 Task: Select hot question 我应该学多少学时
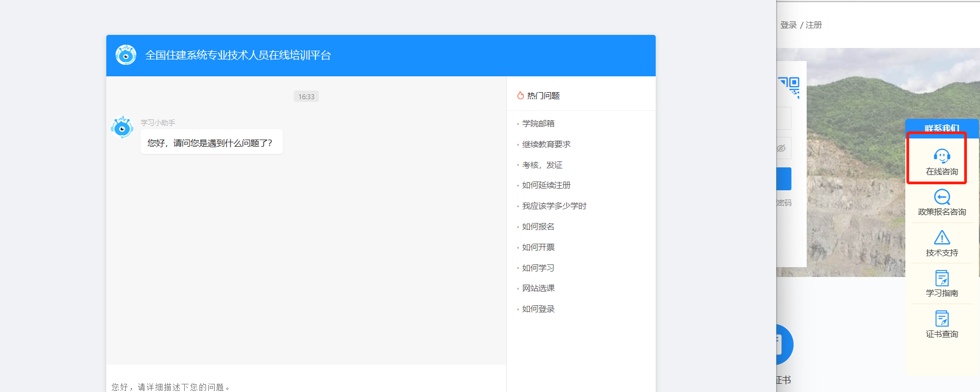click(554, 206)
